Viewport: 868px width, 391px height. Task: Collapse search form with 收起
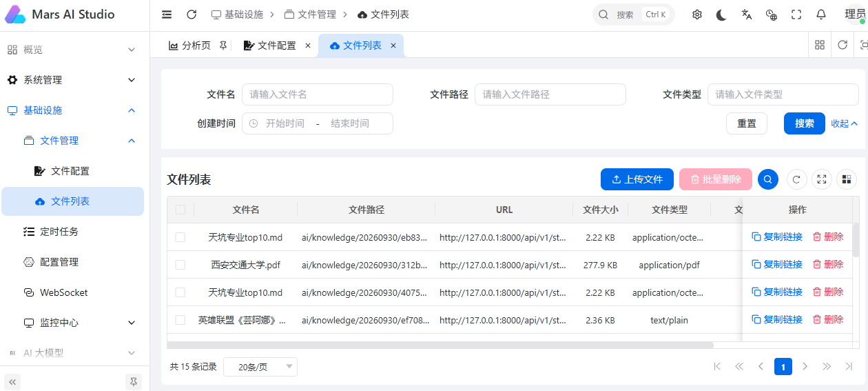click(844, 123)
